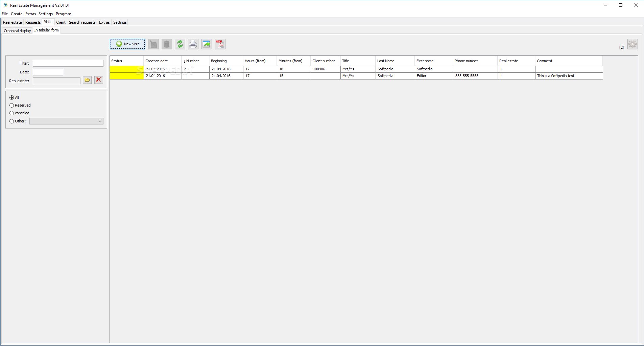This screenshot has height=346, width=644.
Task: Select minutes value 18 cell
Action: tap(294, 69)
